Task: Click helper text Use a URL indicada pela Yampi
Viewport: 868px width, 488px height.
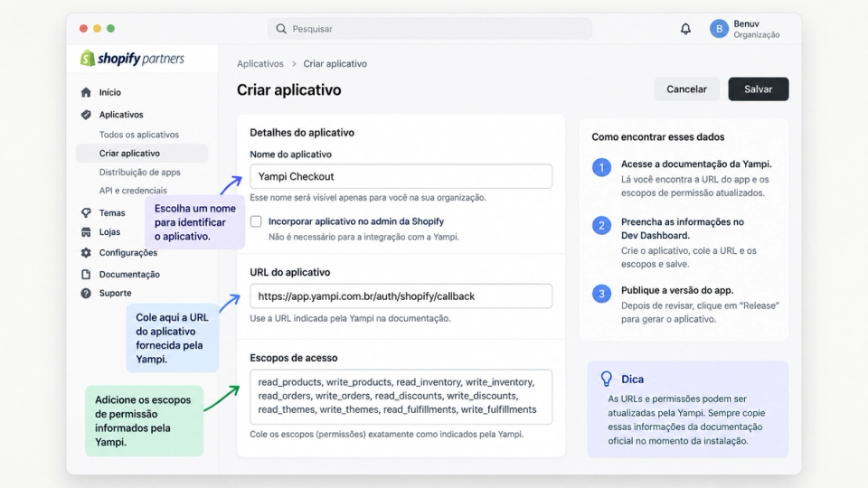Action: pos(350,318)
